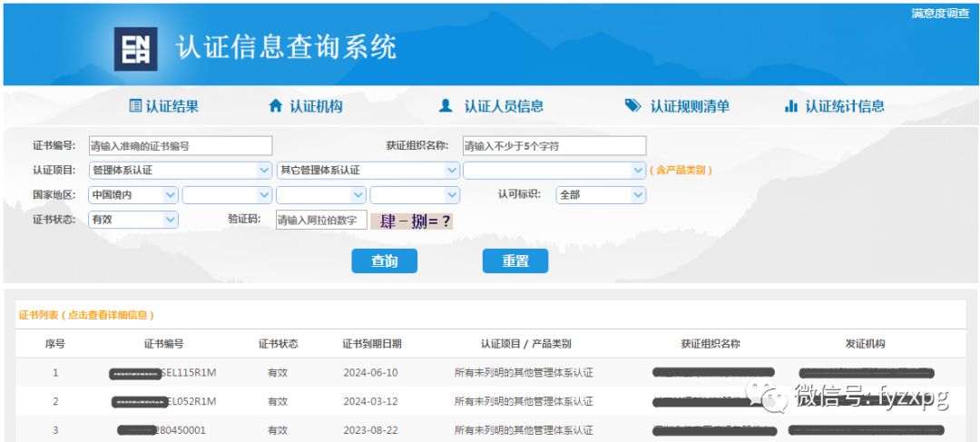Image resolution: width=980 pixels, height=442 pixels.
Task: Open certificate ending EL052R1M
Action: (x=164, y=401)
